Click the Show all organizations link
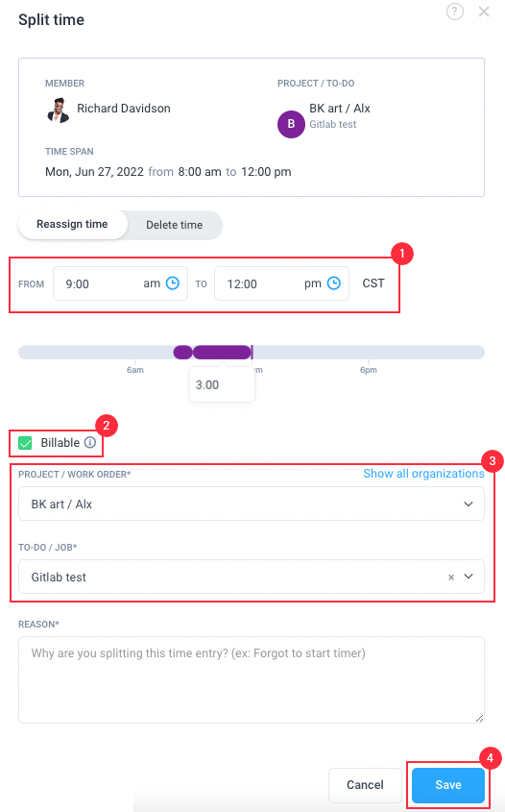 (x=423, y=474)
